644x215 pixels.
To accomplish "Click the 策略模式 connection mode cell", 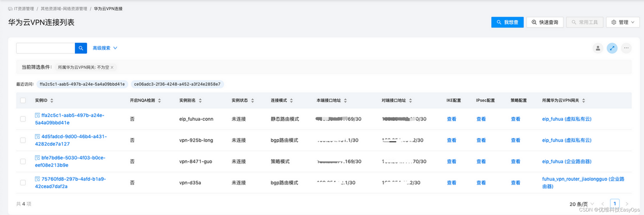I will [280, 162].
